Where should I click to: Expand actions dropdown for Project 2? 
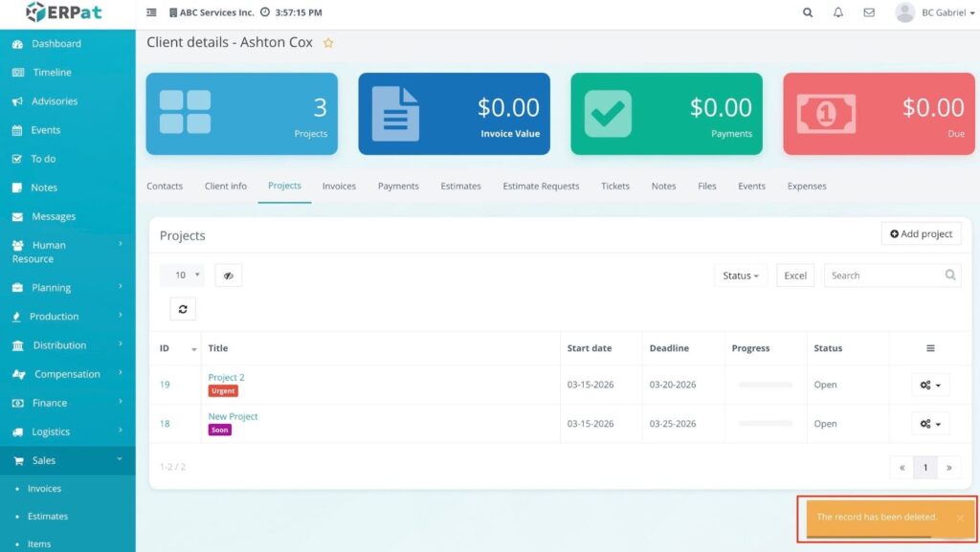(930, 385)
